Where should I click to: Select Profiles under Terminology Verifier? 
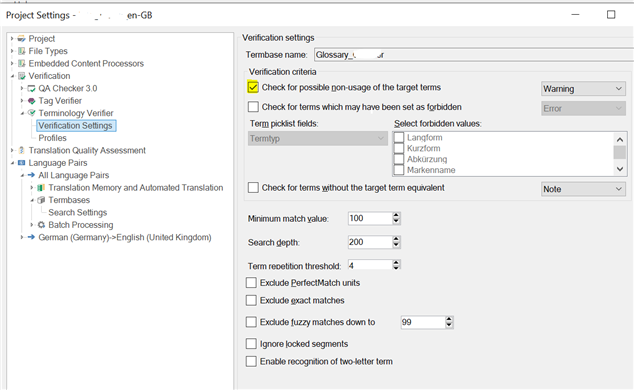[53, 138]
